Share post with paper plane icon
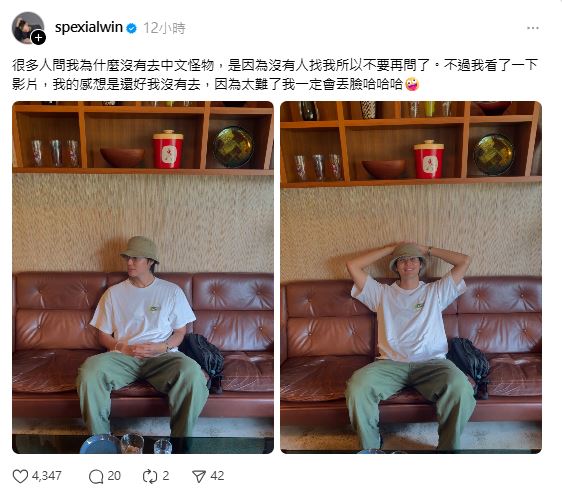This screenshot has height=492, width=562. (x=199, y=476)
